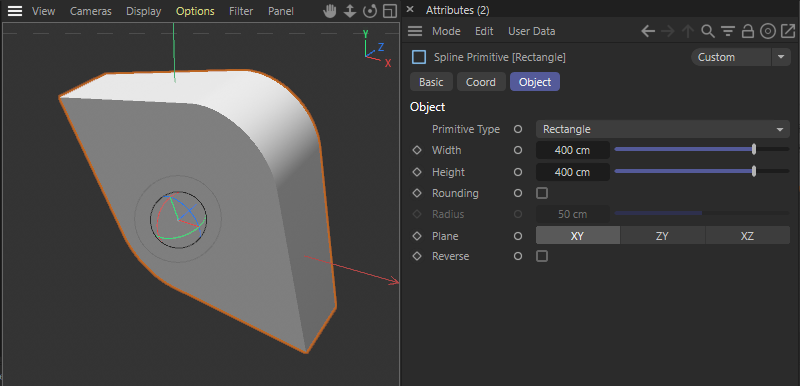The width and height of the screenshot is (800, 386).
Task: Click the axis orientation gizmo in viewport
Action: [377, 48]
